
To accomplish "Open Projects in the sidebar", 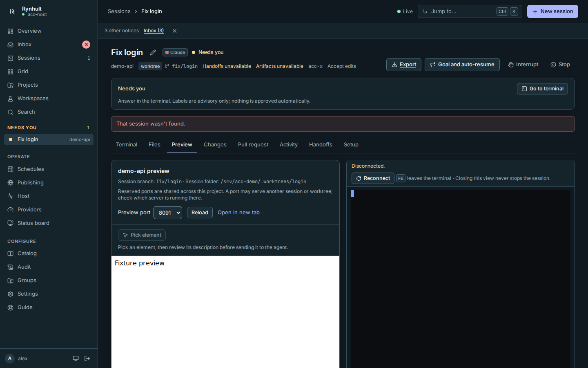I will [x=49, y=85].
